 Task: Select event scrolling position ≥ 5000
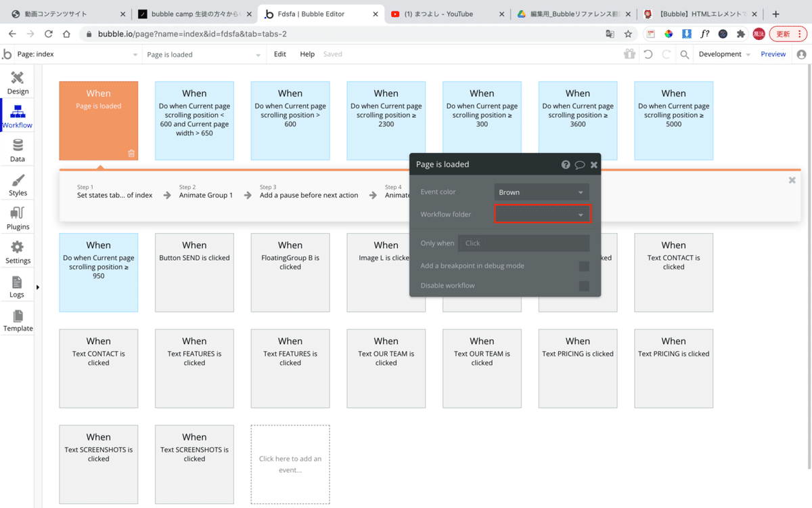pyautogui.click(x=673, y=121)
